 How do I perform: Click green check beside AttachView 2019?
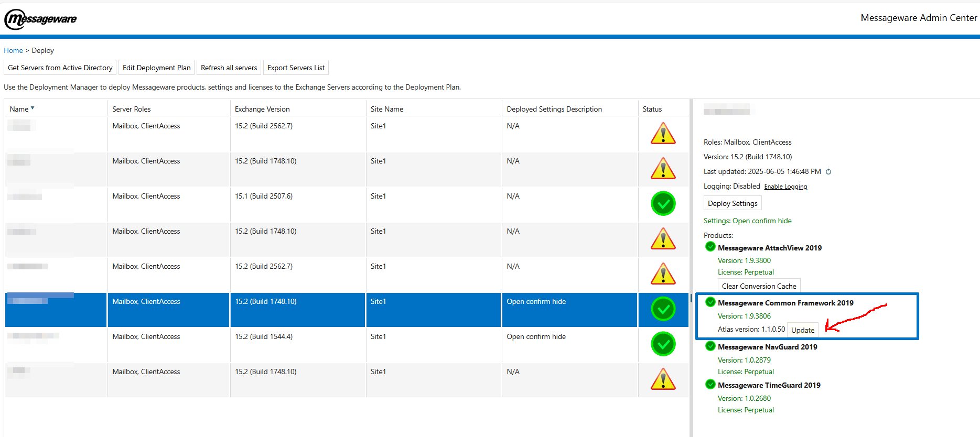pyautogui.click(x=710, y=247)
